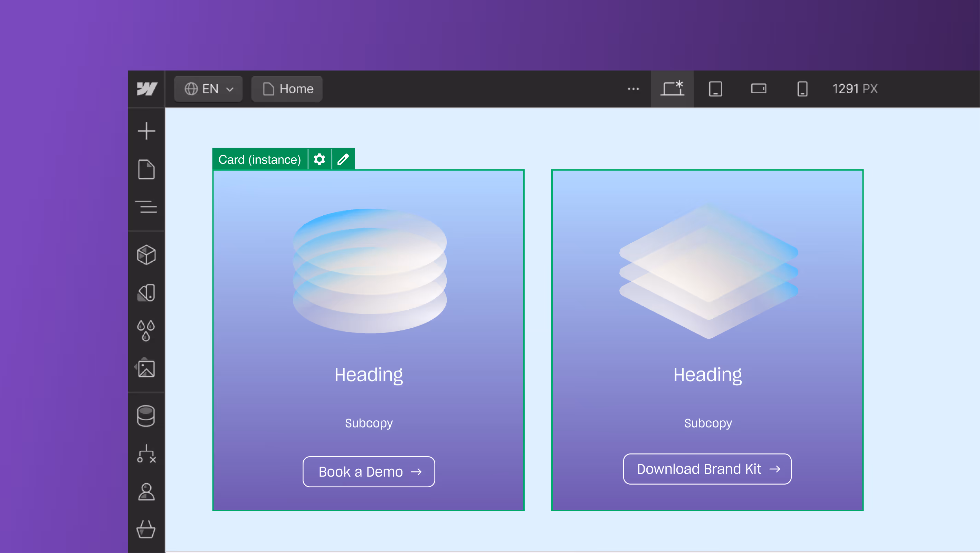
Task: Click the Book a Demo button
Action: pyautogui.click(x=368, y=471)
